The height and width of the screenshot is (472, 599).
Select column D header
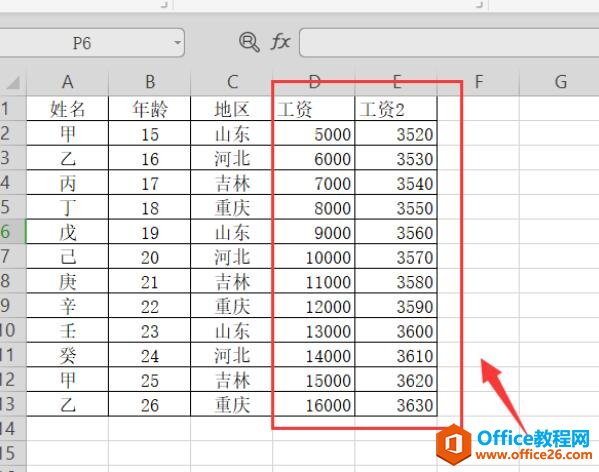coord(314,82)
